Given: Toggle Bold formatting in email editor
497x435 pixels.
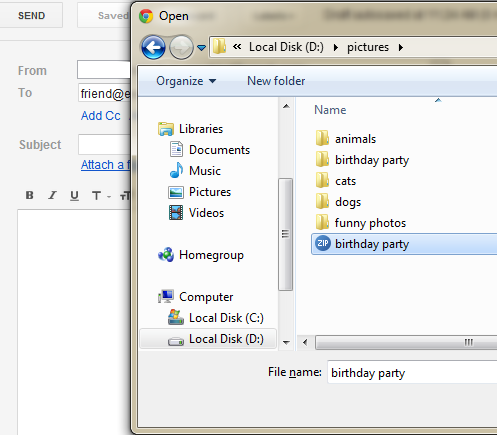Looking at the screenshot, I should [x=30, y=195].
